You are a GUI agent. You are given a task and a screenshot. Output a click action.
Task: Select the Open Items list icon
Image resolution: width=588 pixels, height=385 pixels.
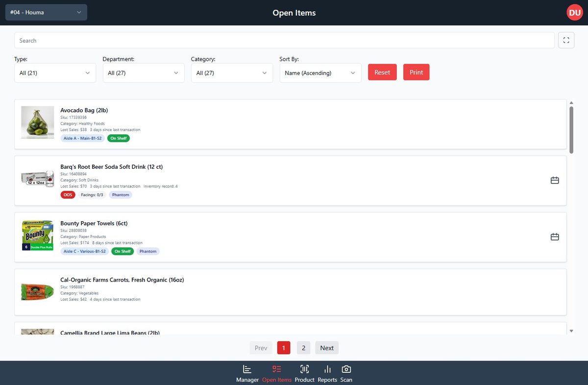pos(276,369)
